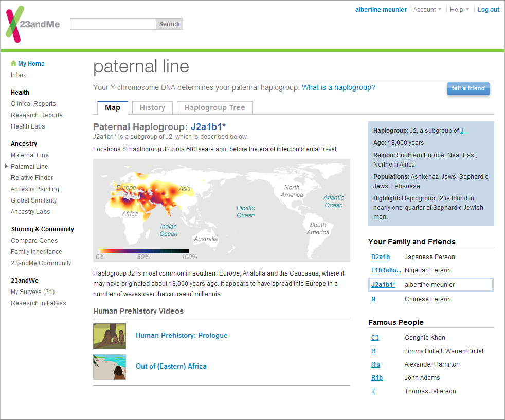Click the 23andMe logo
This screenshot has height=420, width=505.
point(32,24)
